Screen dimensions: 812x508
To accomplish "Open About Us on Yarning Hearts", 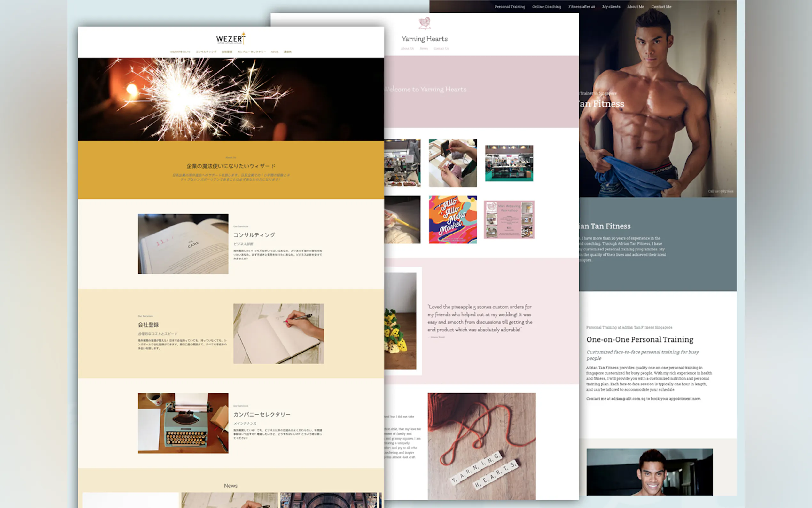I will tap(407, 48).
